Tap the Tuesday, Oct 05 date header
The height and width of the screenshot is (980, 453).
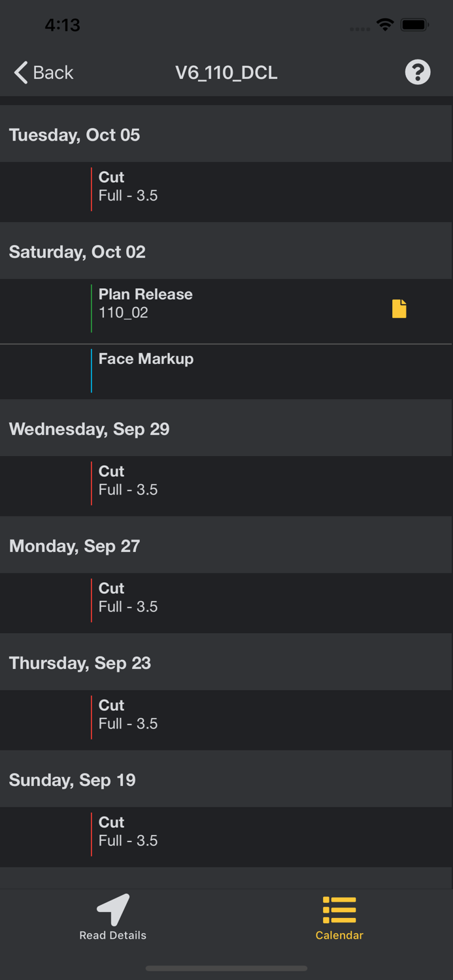pyautogui.click(x=75, y=135)
